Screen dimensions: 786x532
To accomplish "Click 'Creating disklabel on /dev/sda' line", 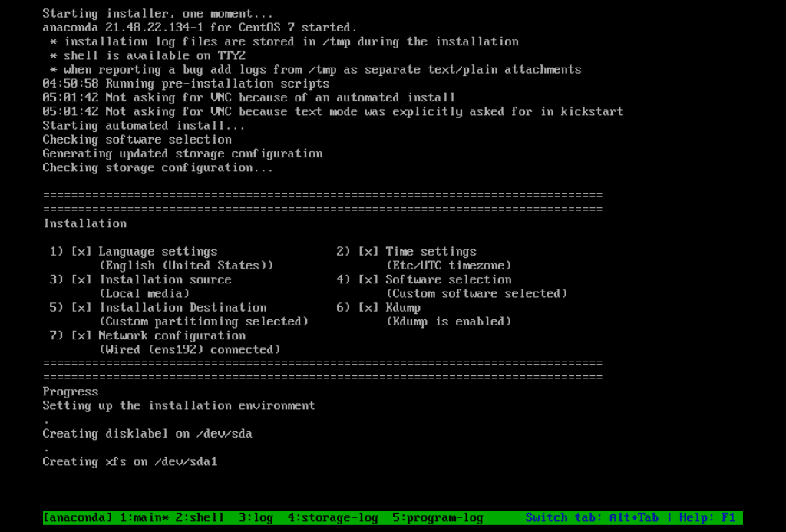I will [147, 434].
